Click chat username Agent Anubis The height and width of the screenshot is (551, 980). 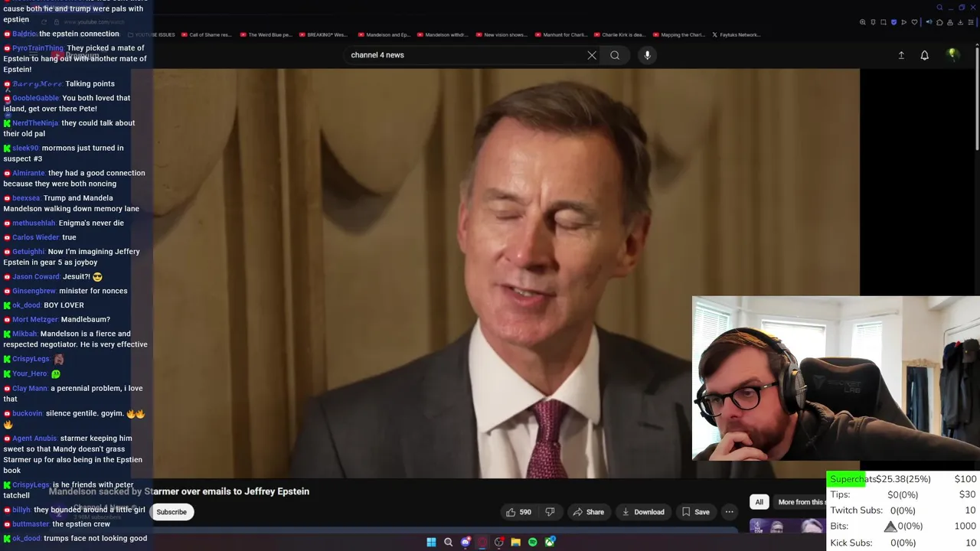[x=34, y=439]
